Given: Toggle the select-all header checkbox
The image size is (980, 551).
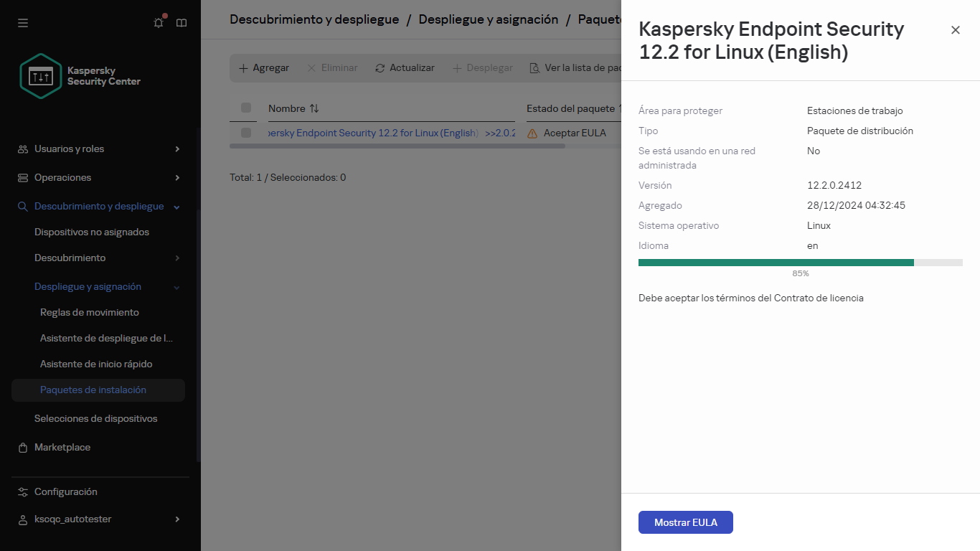Looking at the screenshot, I should tap(246, 108).
